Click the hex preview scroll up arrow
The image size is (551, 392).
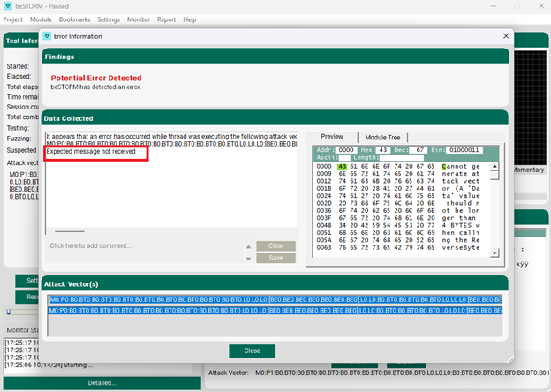494,167
